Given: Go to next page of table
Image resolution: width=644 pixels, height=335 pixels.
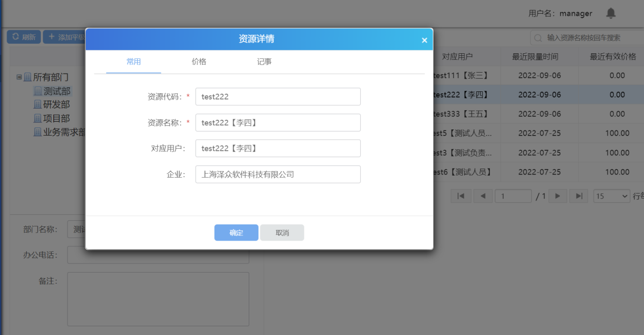Looking at the screenshot, I should (x=557, y=196).
